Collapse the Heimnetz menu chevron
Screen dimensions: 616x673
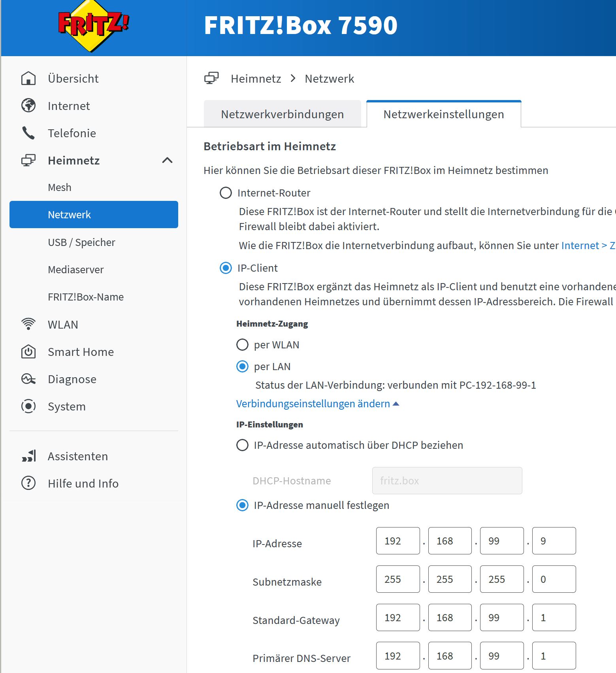(168, 160)
